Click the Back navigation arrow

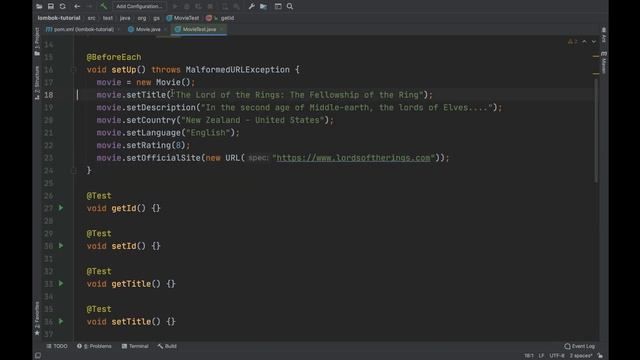coord(77,6)
